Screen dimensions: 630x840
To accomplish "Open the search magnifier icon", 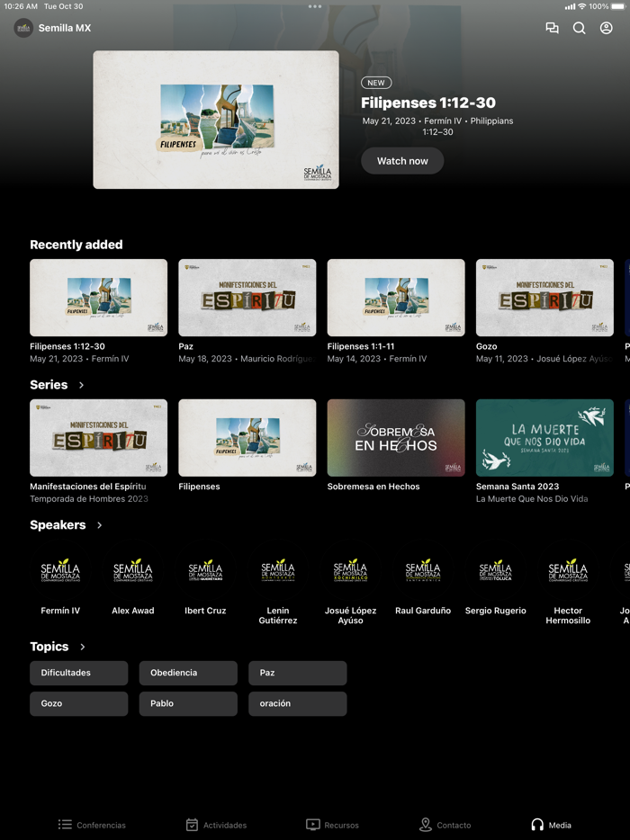I will (x=579, y=28).
